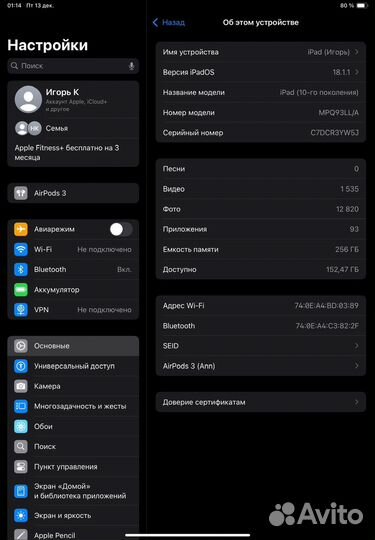Tap the Многозадачность и жесты icon
Viewport: 375px width, 540px height.
click(21, 406)
